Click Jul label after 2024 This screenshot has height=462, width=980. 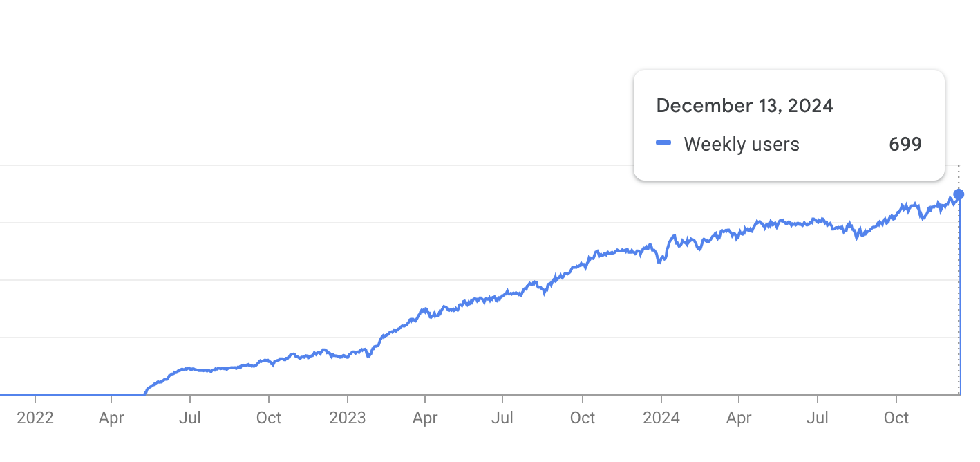coord(818,418)
